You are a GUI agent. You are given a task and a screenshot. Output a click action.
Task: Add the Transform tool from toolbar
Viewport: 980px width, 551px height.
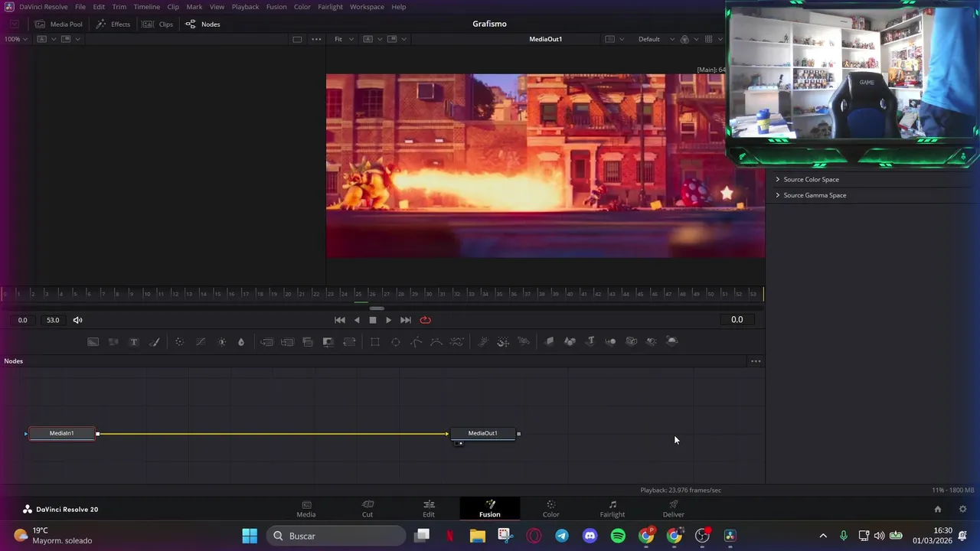click(x=349, y=341)
